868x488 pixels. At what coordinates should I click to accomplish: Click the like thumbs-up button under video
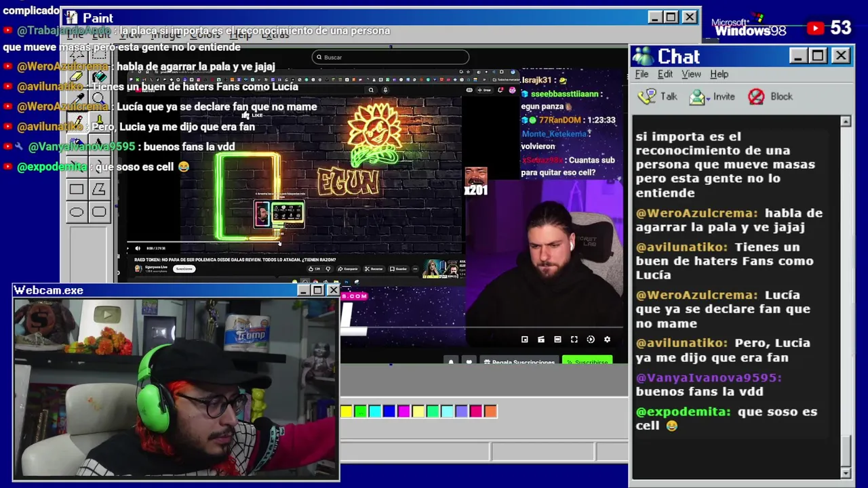(x=314, y=269)
